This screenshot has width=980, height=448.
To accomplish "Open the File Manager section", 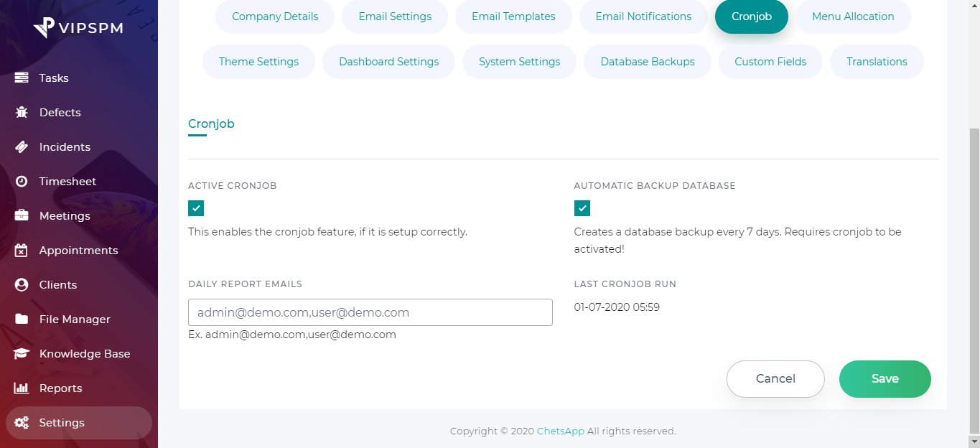I will (22, 319).
